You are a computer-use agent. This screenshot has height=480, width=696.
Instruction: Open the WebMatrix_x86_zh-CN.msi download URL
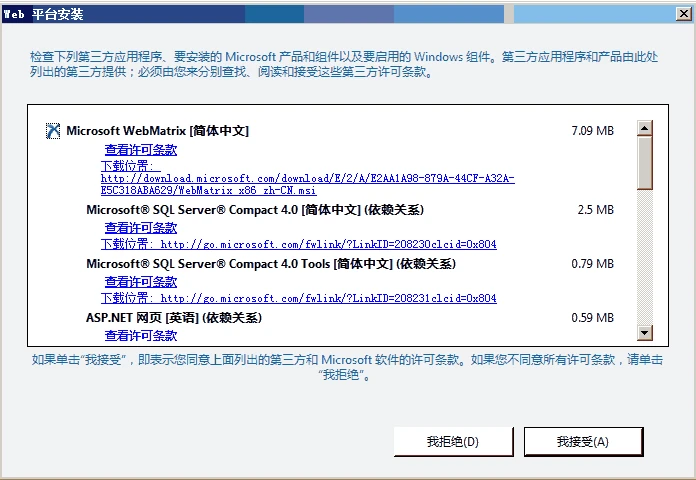tap(308, 184)
